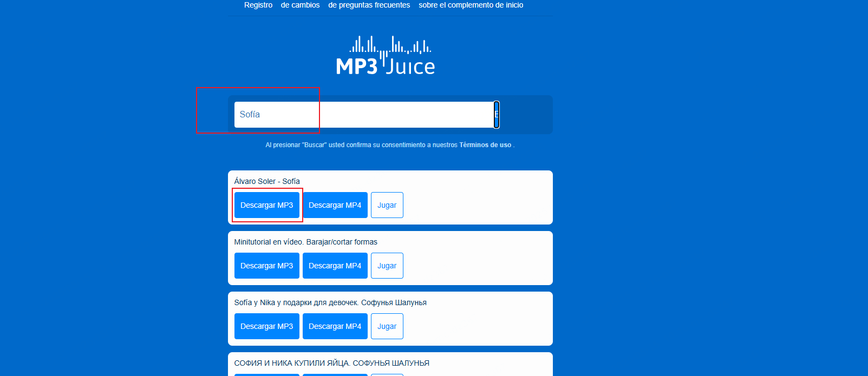Descargar MP4 for Álvaro Soler - Sofía
This screenshot has width=868, height=376.
click(335, 205)
